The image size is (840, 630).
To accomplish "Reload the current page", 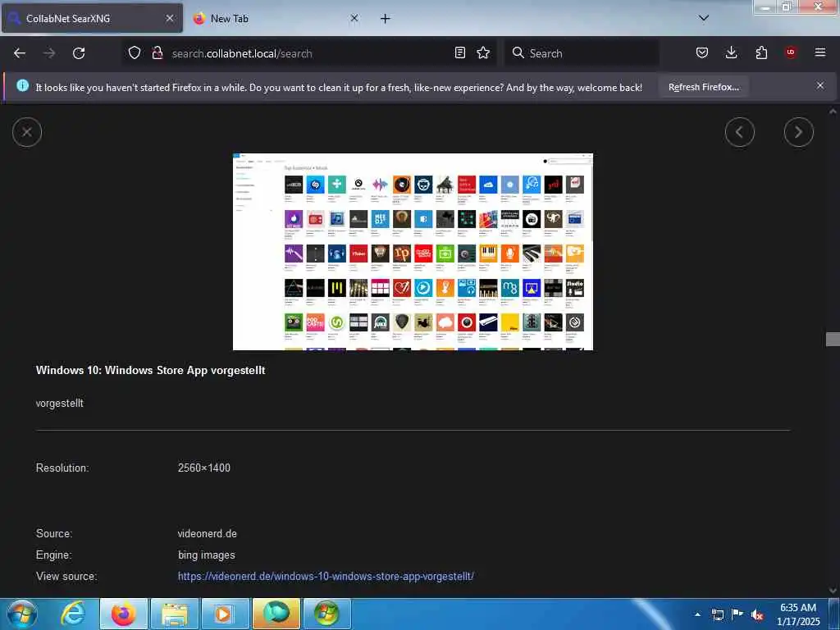I will (x=79, y=53).
